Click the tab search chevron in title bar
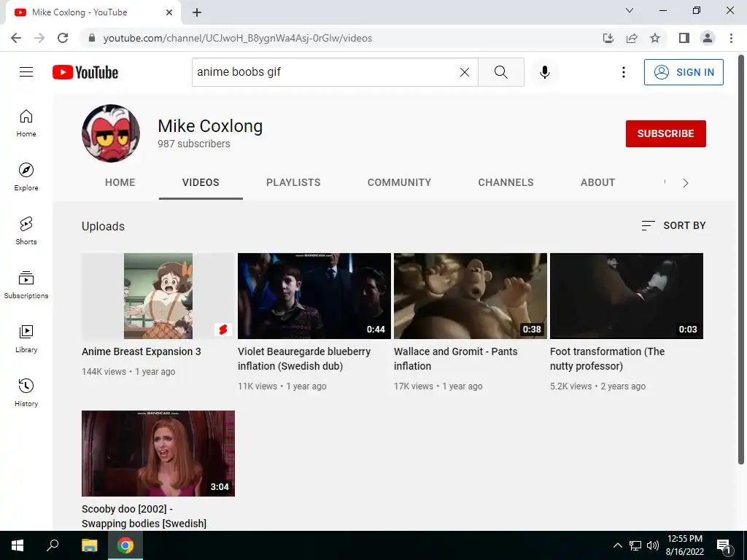Viewport: 747px width, 560px height. [630, 10]
